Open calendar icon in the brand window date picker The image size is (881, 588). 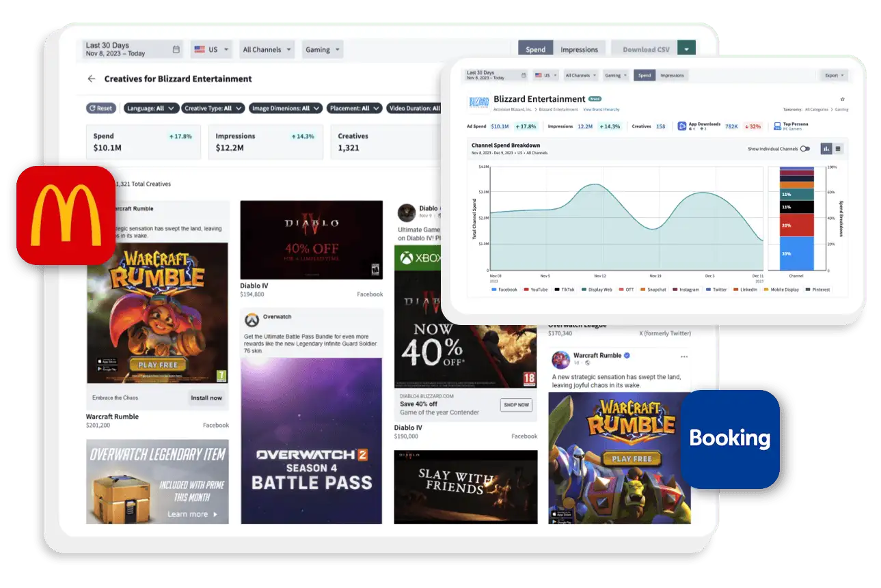pyautogui.click(x=524, y=75)
